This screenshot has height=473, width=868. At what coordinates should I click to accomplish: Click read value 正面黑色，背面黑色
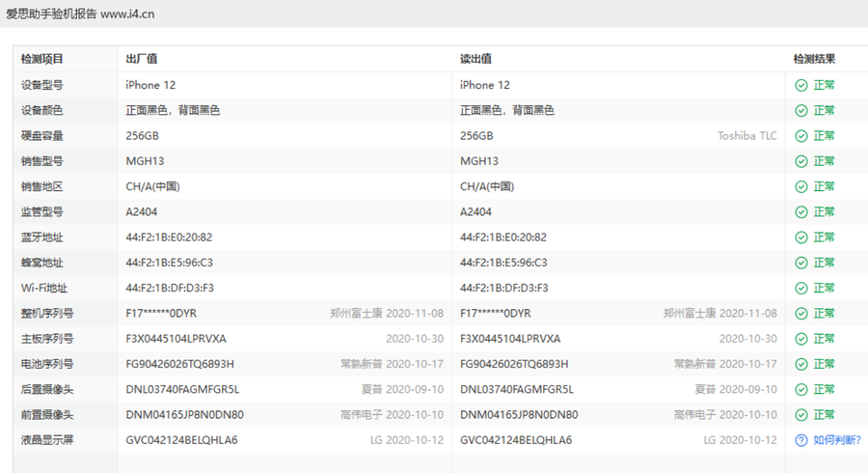click(x=507, y=110)
